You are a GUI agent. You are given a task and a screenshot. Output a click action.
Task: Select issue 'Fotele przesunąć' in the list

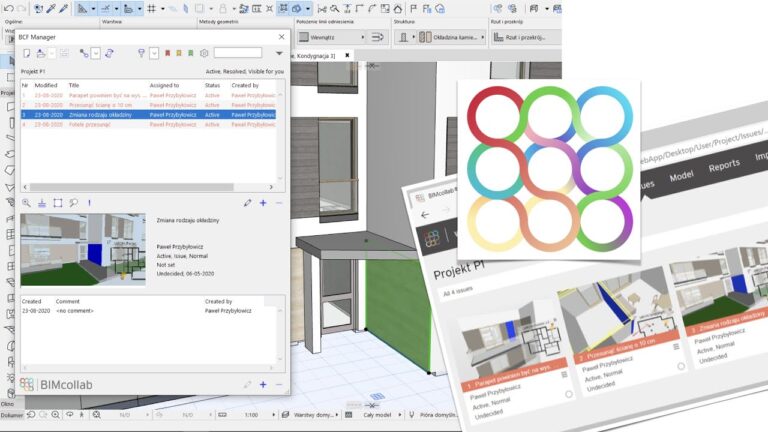(x=88, y=125)
